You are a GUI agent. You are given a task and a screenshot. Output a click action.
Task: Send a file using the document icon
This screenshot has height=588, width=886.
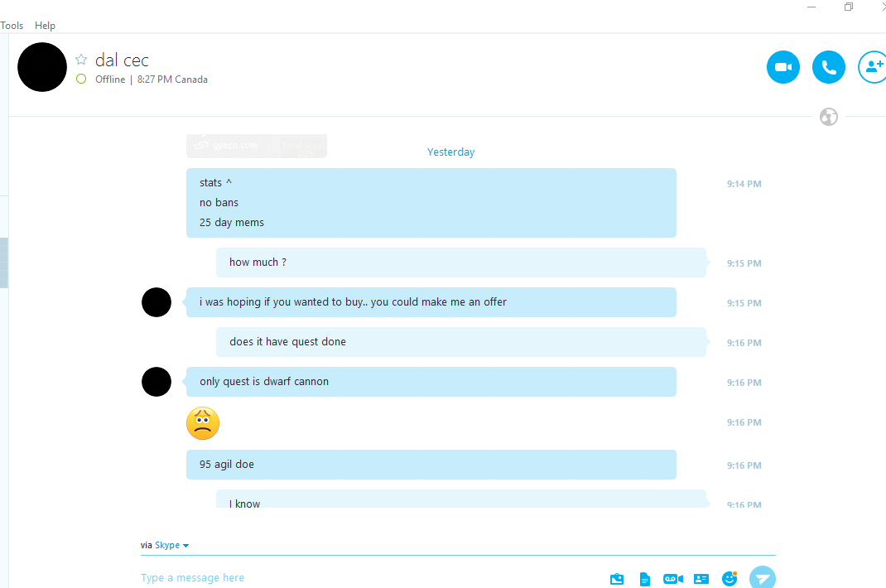645,579
